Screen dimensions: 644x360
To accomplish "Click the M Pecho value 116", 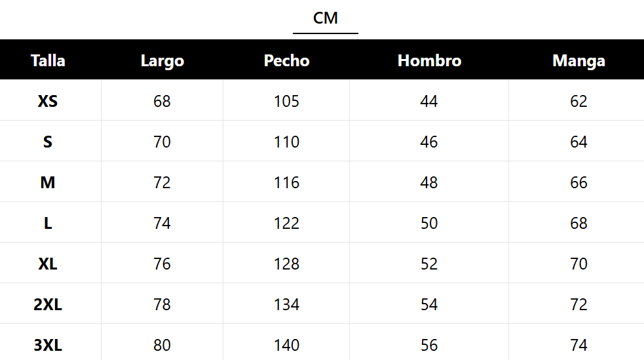I will [x=286, y=183].
